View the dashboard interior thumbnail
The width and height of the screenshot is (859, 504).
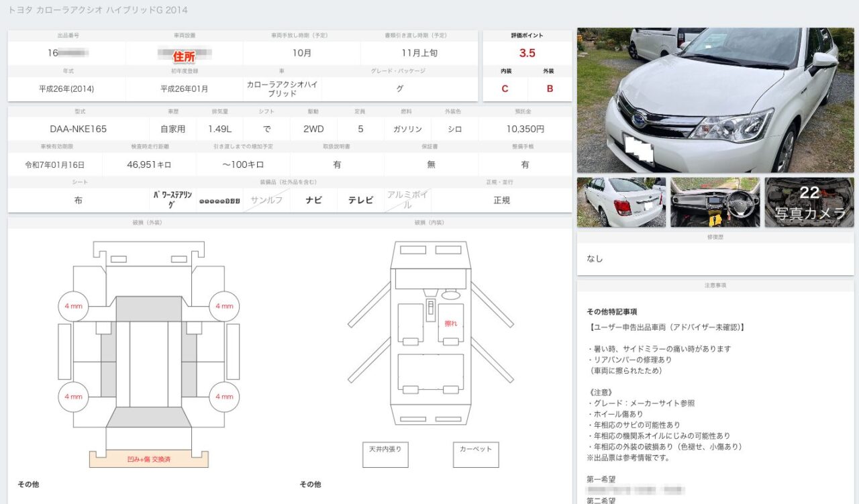coord(715,202)
